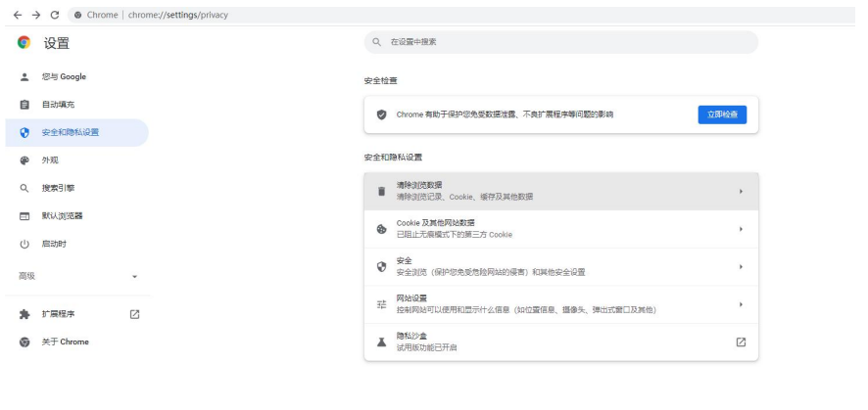Screen dimensions: 868x410
Task: Click the power icon for 启动时
Action: point(24,244)
